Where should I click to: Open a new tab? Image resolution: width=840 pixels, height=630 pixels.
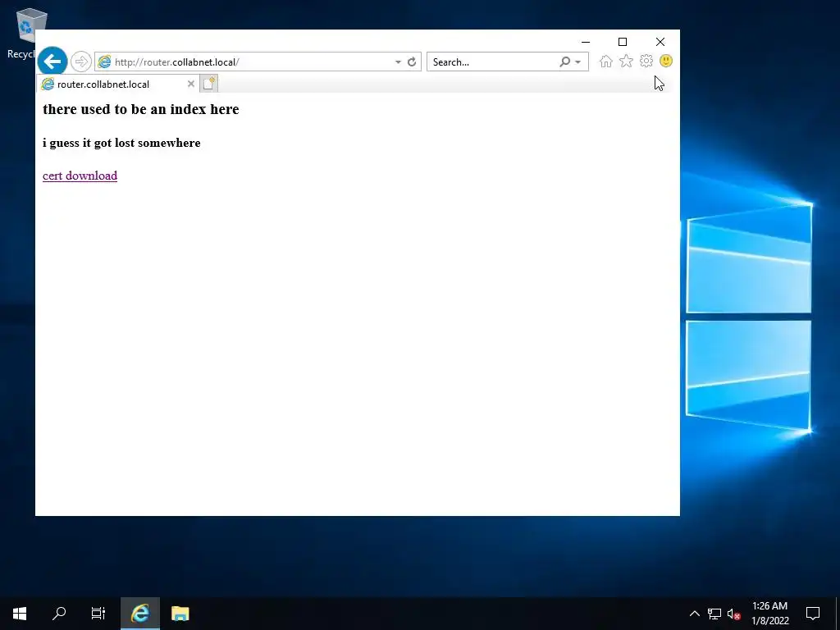(209, 84)
